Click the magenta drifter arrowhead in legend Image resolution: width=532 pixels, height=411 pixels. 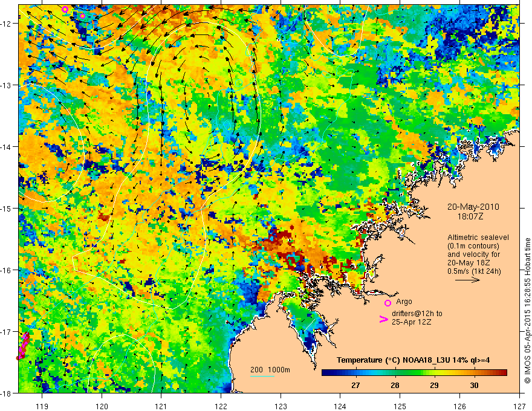(x=383, y=319)
